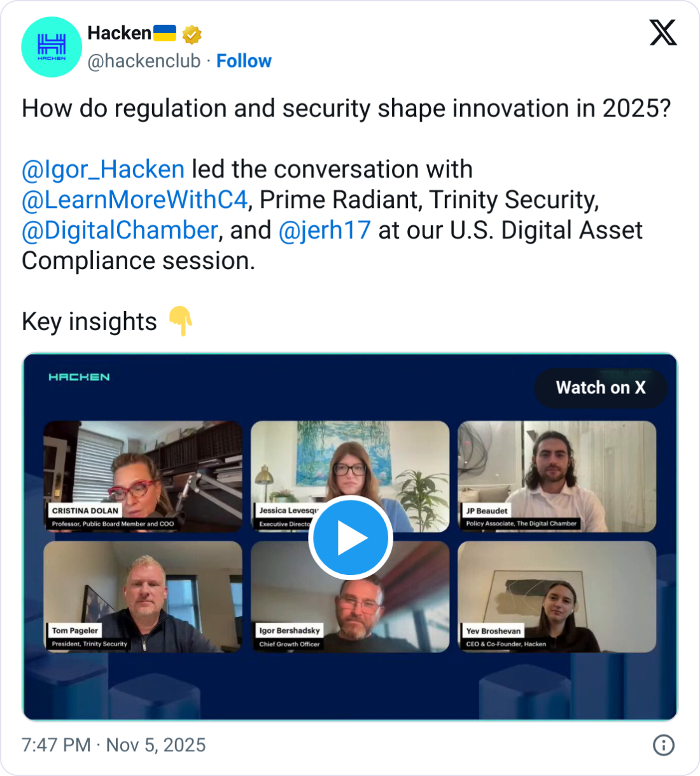This screenshot has width=700, height=776.
Task: Click the 7:47 PM Nov 5, 2025 timestamp
Action: pyautogui.click(x=114, y=745)
